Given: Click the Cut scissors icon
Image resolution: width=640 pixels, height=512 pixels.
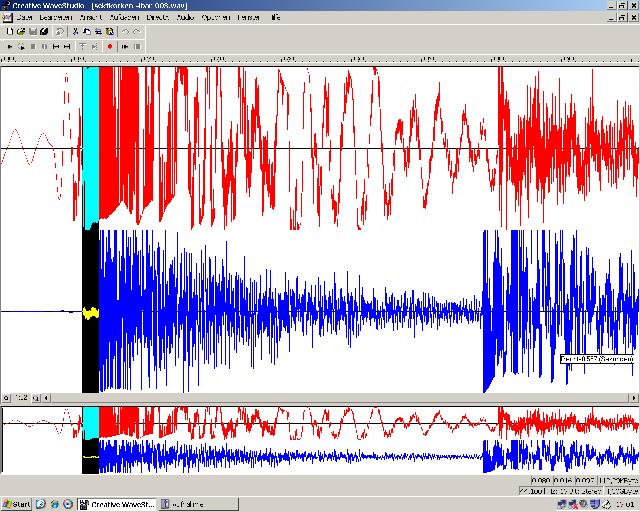Looking at the screenshot, I should tap(75, 31).
